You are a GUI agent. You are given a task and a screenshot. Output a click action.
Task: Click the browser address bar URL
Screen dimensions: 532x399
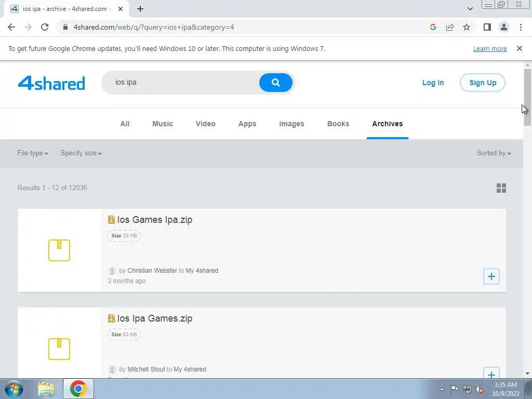[x=154, y=27]
